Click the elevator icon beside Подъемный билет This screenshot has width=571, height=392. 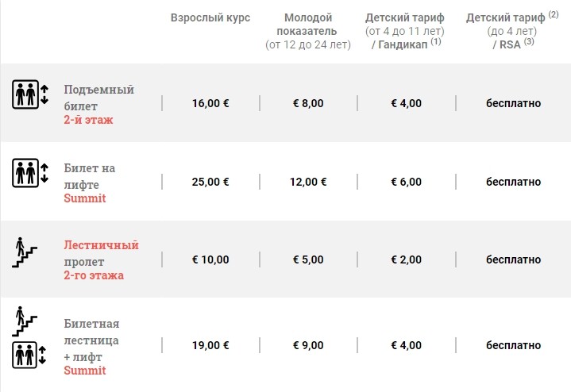pos(30,94)
